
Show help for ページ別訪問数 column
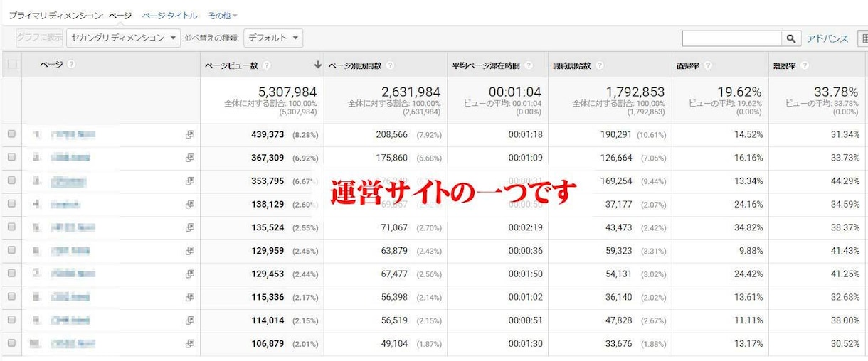(391, 65)
